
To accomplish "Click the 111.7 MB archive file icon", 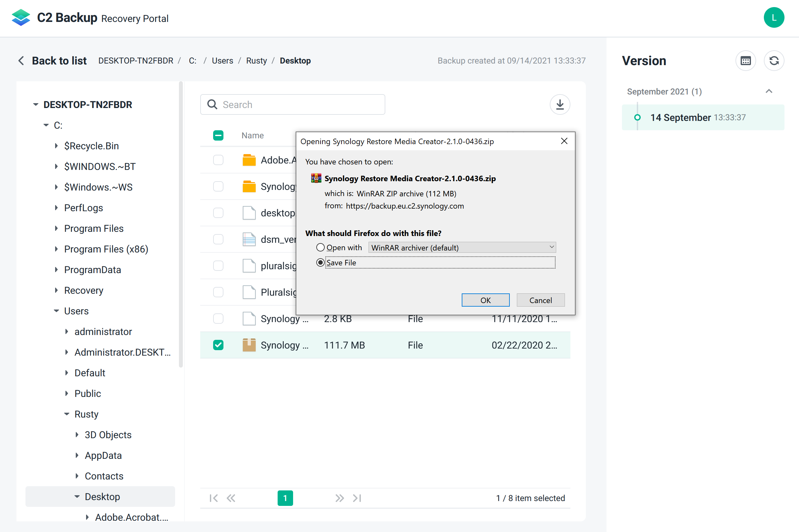I will (x=249, y=345).
